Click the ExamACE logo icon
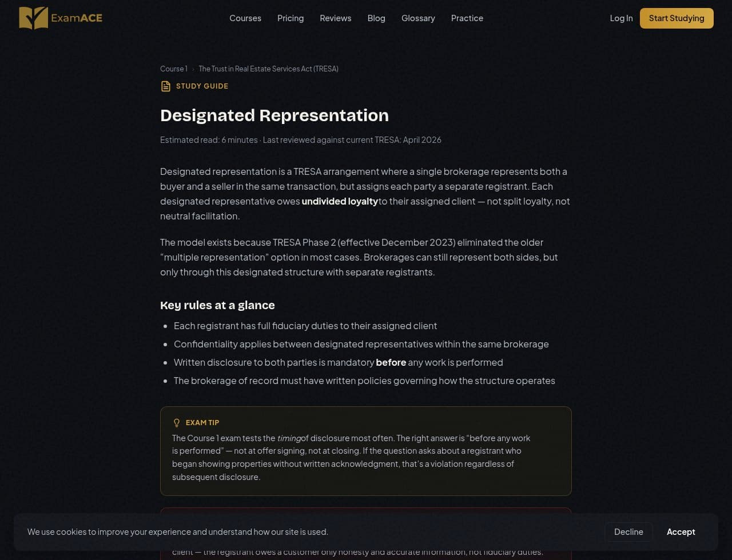Screen dimensions: 732x560 [x=33, y=18]
